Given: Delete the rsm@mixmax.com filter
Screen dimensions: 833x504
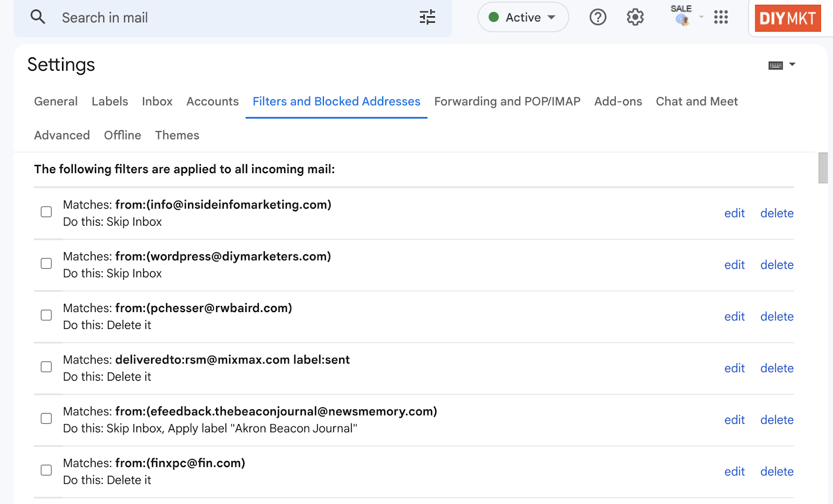Looking at the screenshot, I should click(x=777, y=368).
